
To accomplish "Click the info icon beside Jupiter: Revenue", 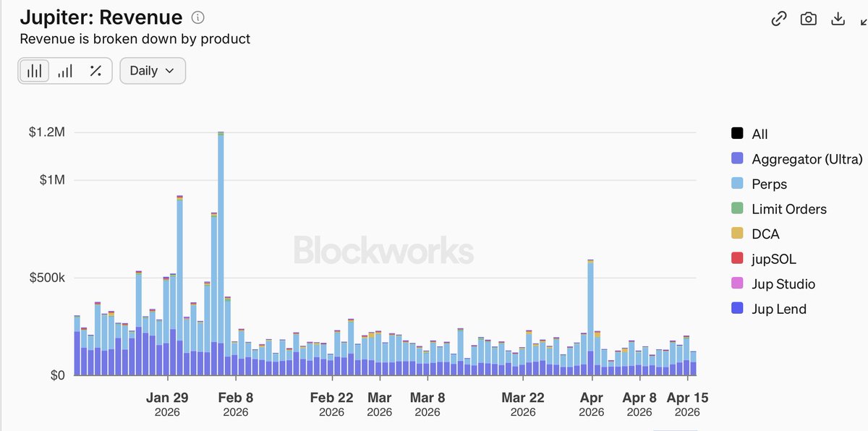I will (198, 17).
